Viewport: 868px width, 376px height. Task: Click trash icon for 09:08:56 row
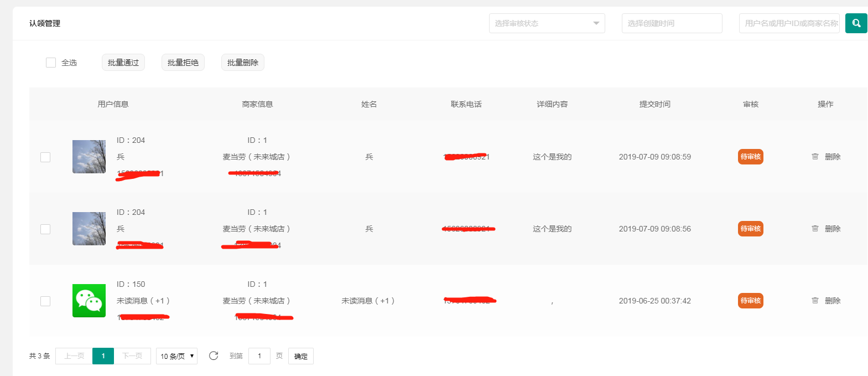coord(815,229)
